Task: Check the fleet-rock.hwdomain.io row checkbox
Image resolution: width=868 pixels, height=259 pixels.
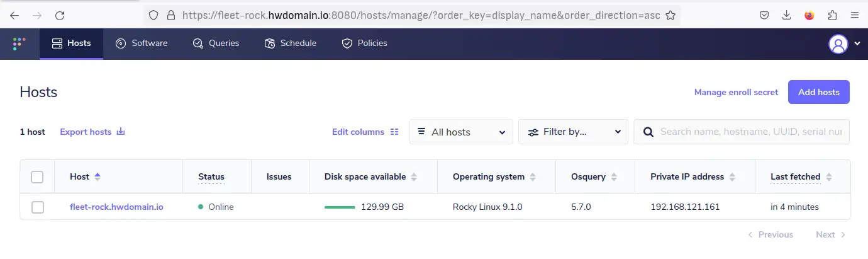Action: pyautogui.click(x=37, y=207)
